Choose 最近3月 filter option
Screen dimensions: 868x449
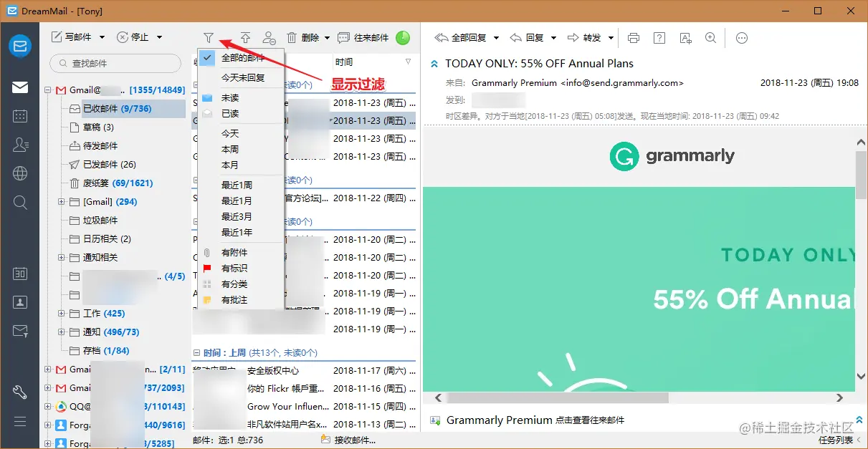[241, 217]
